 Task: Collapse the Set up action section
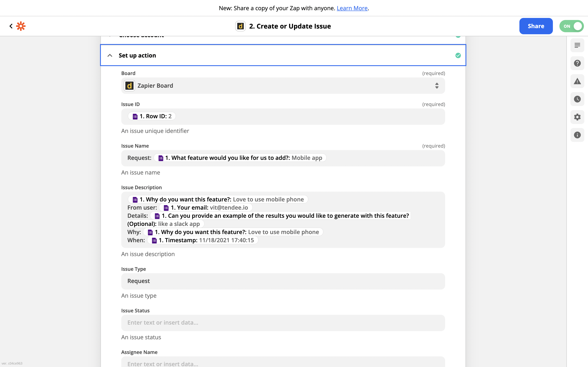point(110,56)
